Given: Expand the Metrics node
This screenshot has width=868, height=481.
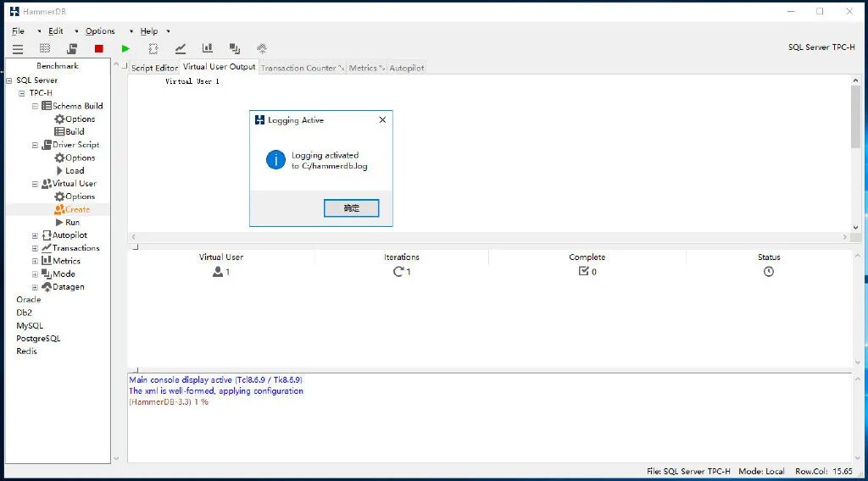Looking at the screenshot, I should coord(35,262).
